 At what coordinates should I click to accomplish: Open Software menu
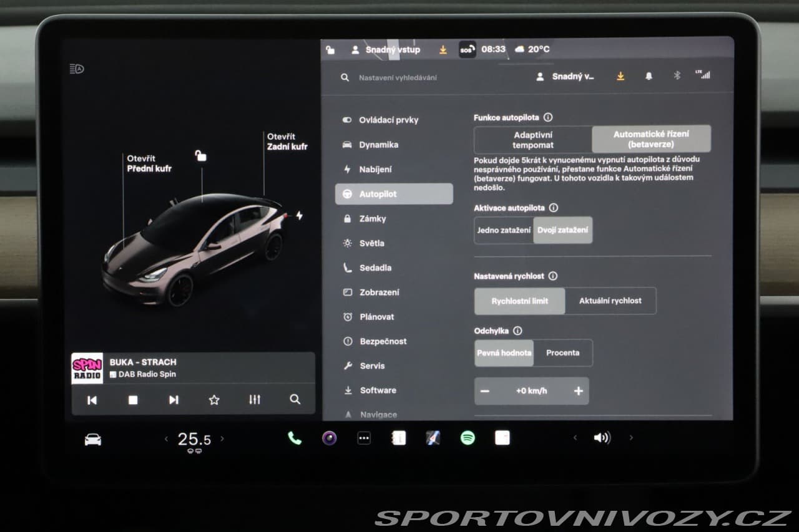click(x=394, y=390)
